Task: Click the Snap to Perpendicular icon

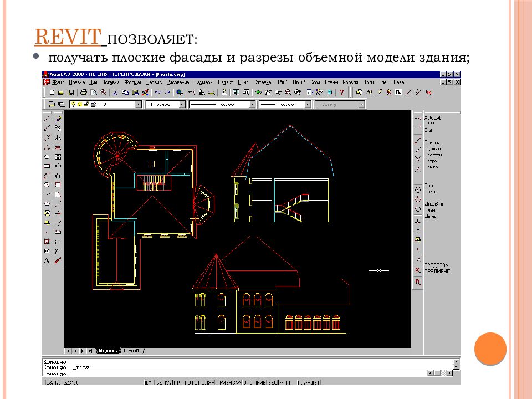Action: 418,221
